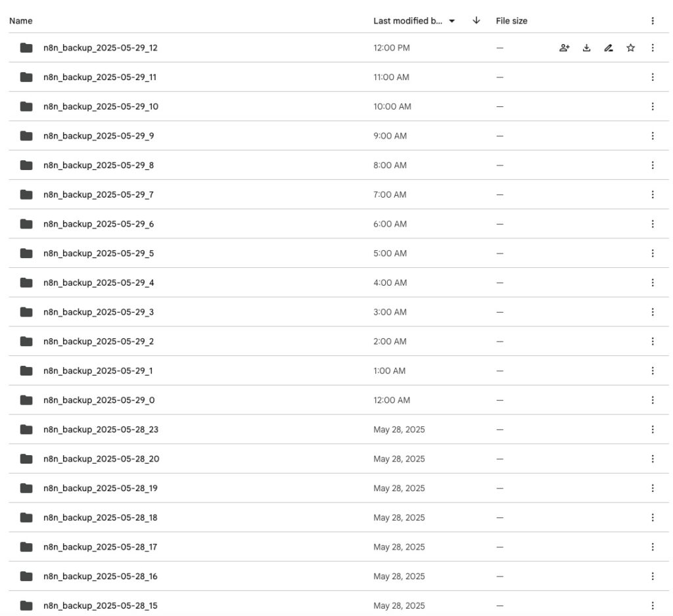Click the 12:00 PM modified time

pos(392,48)
